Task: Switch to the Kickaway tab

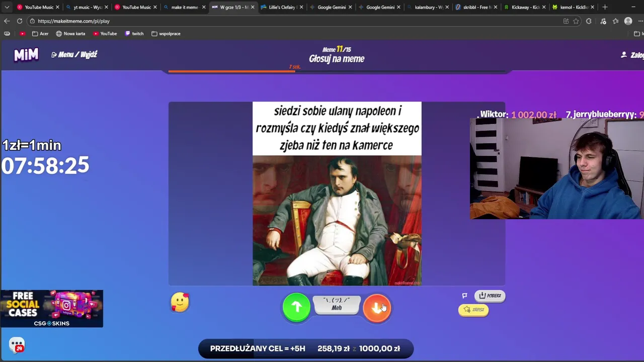Action: point(525,7)
